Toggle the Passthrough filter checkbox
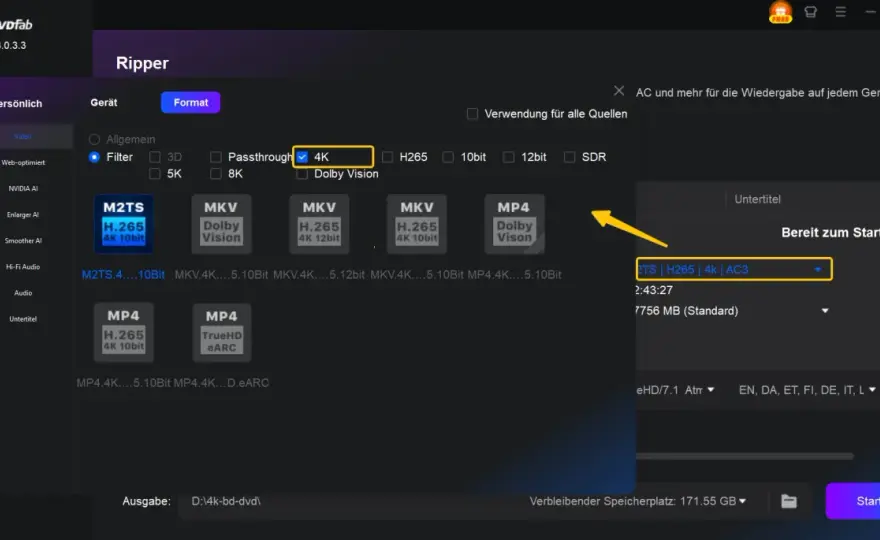This screenshot has width=880, height=540. 216,157
